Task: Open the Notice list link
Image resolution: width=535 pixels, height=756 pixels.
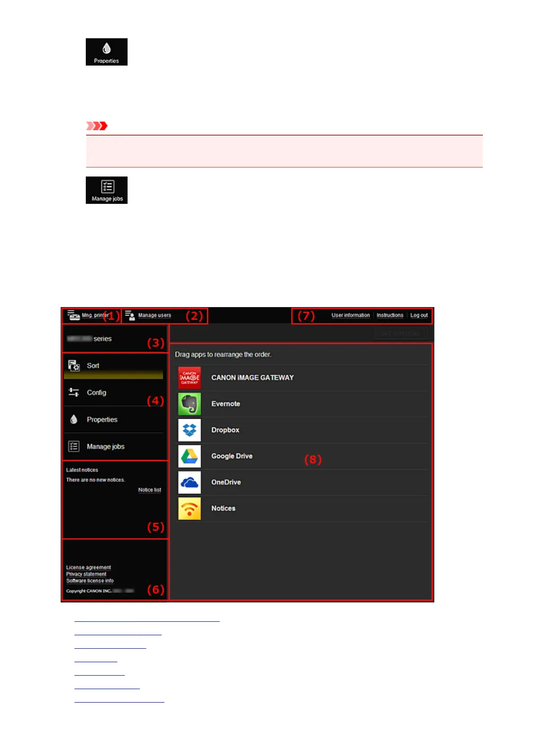Action: (150, 490)
